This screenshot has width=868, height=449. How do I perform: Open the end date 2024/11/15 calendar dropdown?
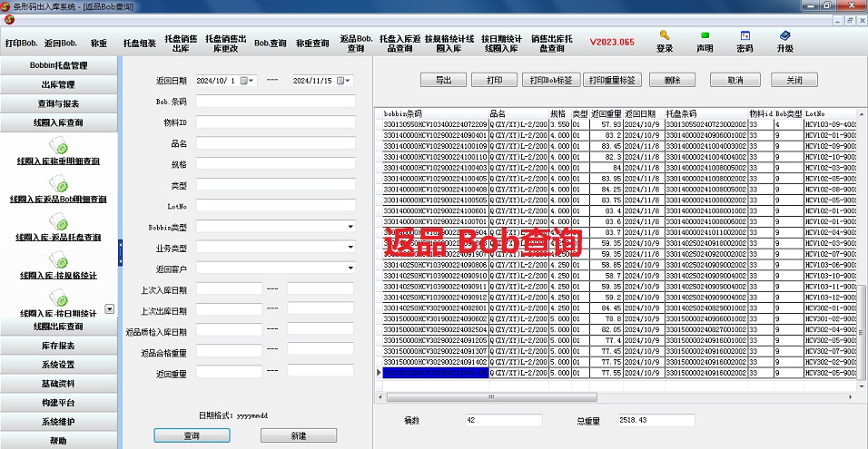[x=342, y=81]
